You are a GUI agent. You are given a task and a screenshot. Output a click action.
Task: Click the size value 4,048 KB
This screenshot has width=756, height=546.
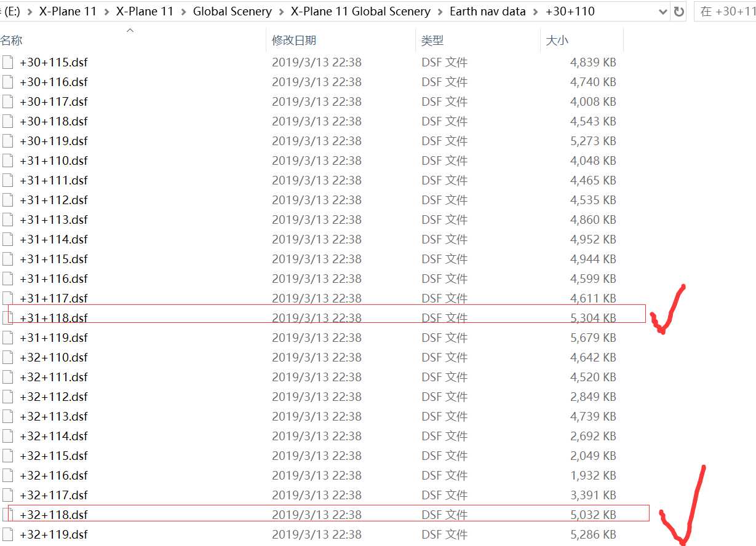pos(593,160)
